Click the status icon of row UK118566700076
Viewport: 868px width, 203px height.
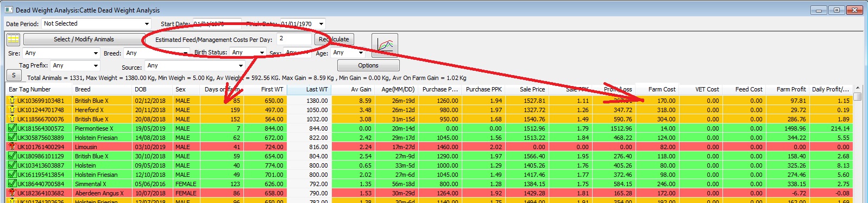click(x=12, y=119)
